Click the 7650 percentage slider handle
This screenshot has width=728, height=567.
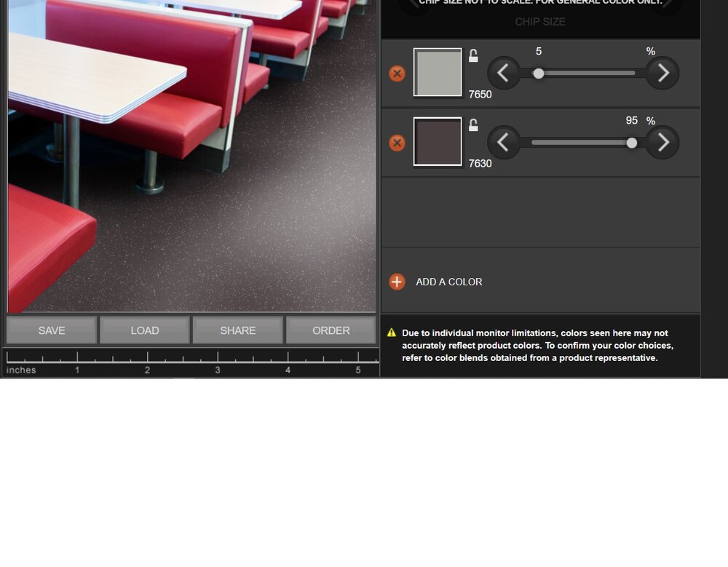pyautogui.click(x=538, y=74)
